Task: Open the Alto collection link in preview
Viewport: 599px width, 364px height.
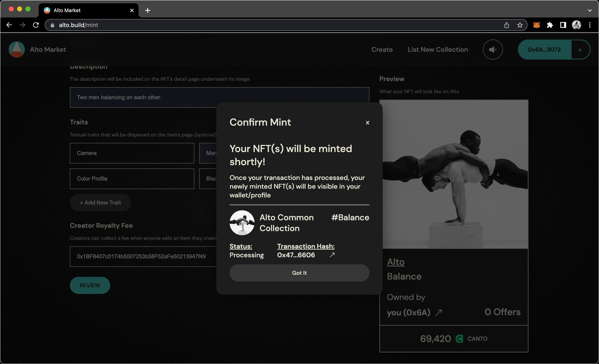Action: click(396, 262)
